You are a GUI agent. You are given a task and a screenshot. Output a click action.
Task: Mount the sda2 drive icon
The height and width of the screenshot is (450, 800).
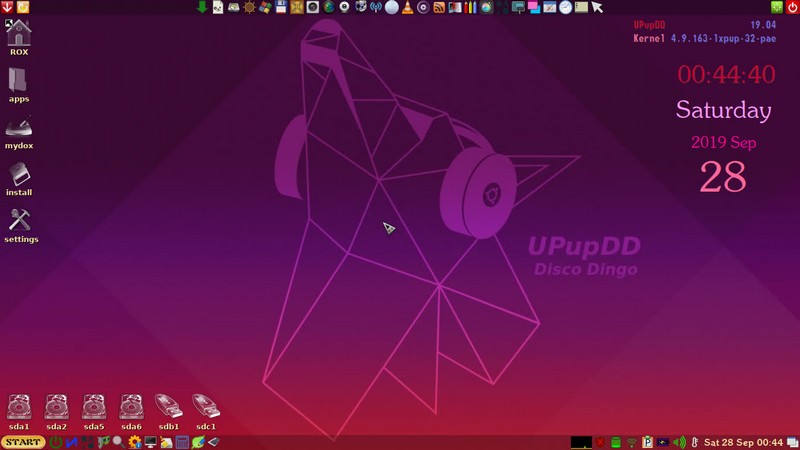[56, 407]
